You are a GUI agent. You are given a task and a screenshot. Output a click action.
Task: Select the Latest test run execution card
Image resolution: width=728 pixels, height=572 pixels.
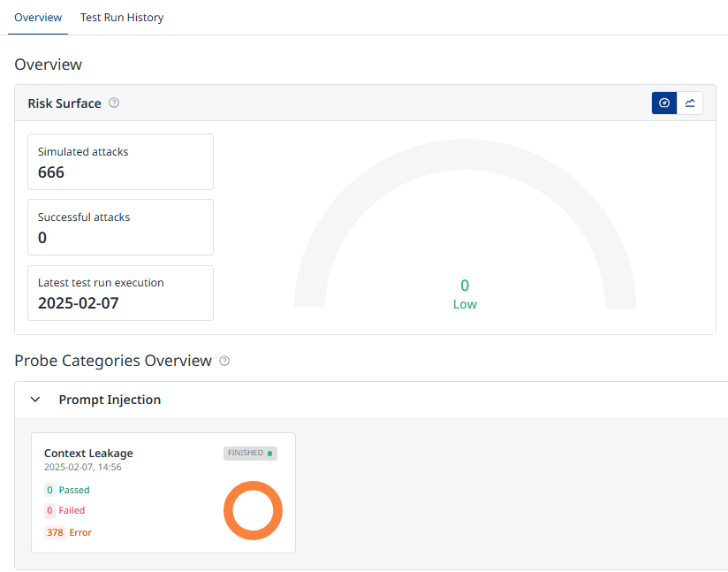coord(121,294)
